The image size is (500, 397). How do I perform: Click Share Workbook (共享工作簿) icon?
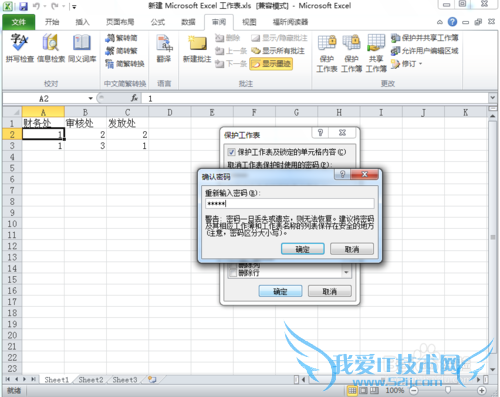(376, 53)
